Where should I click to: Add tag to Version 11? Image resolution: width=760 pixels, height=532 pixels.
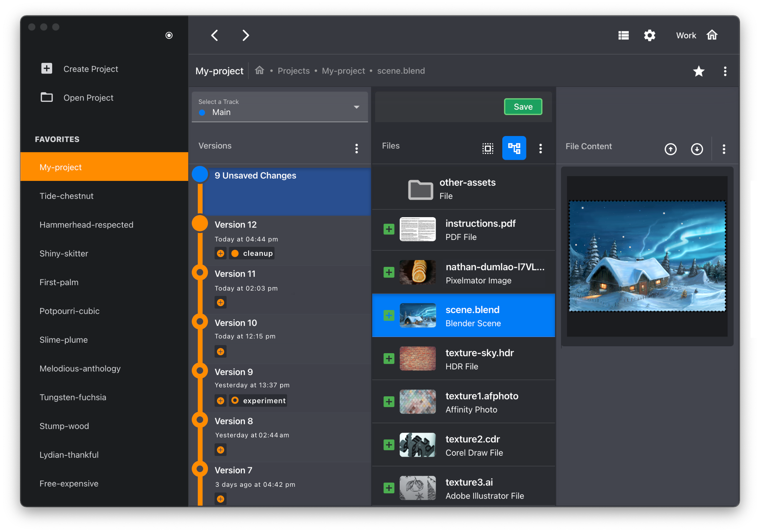pyautogui.click(x=220, y=303)
